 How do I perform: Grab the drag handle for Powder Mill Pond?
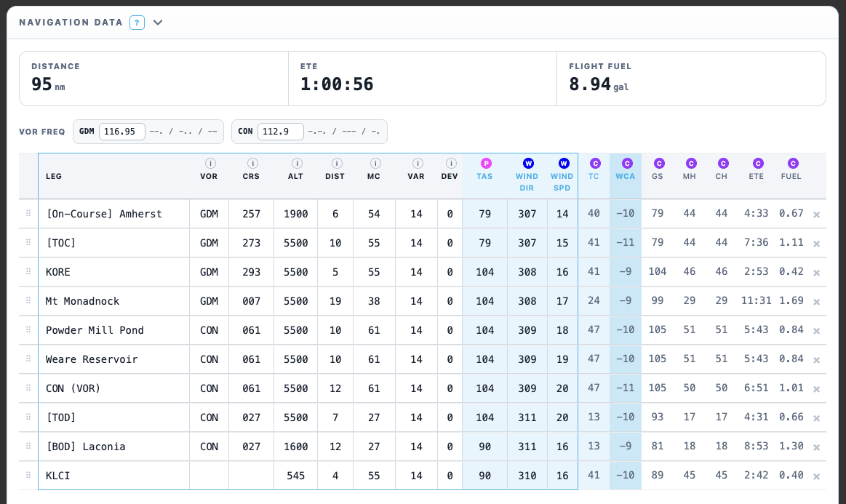pyautogui.click(x=28, y=329)
